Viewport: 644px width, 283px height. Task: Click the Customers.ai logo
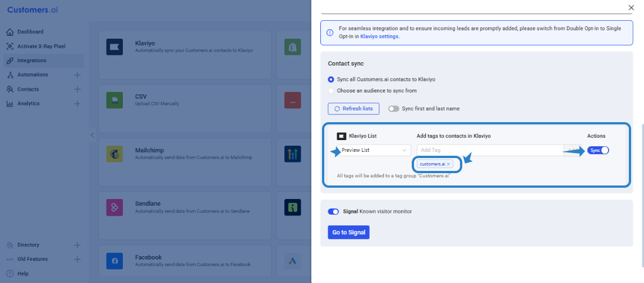pyautogui.click(x=33, y=10)
